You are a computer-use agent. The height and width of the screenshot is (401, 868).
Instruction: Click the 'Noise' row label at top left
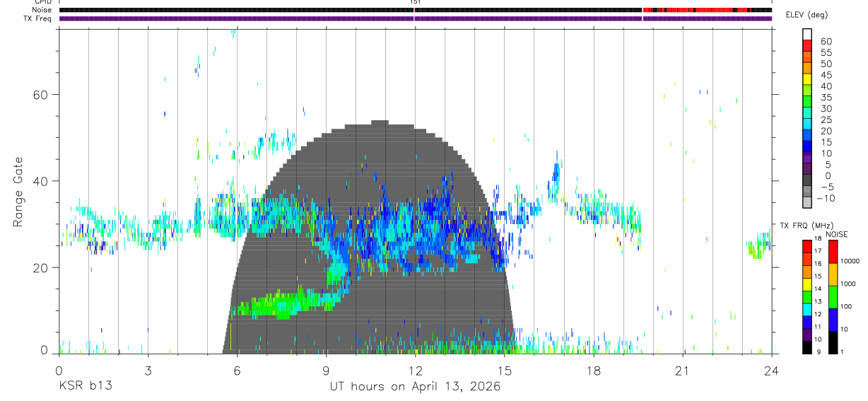pos(43,10)
